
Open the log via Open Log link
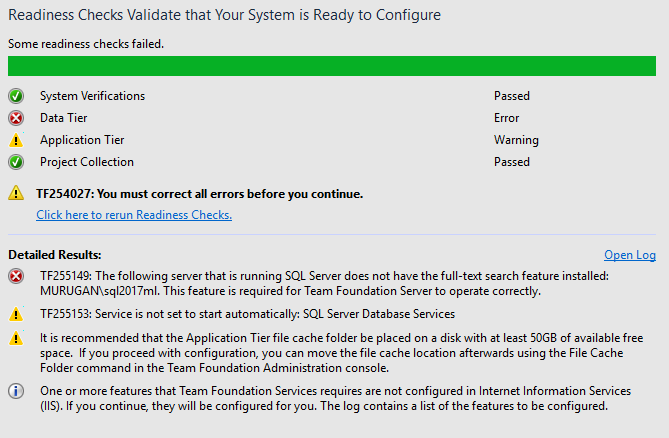[630, 255]
